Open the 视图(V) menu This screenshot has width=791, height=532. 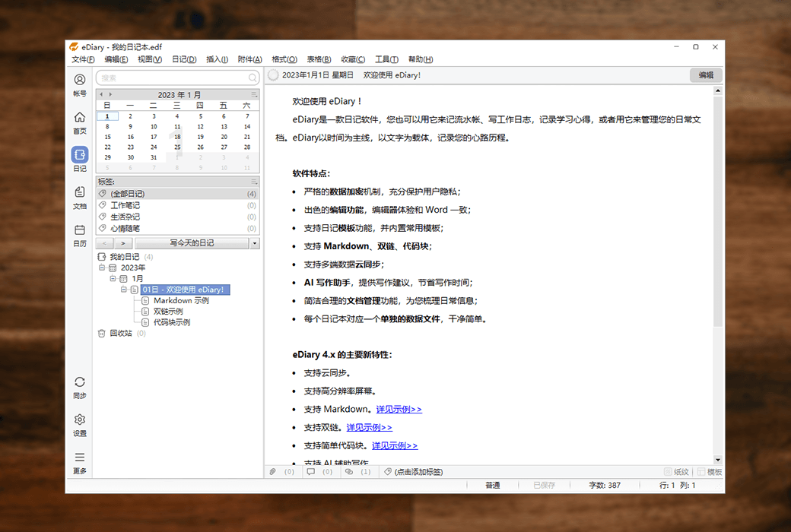(x=150, y=59)
